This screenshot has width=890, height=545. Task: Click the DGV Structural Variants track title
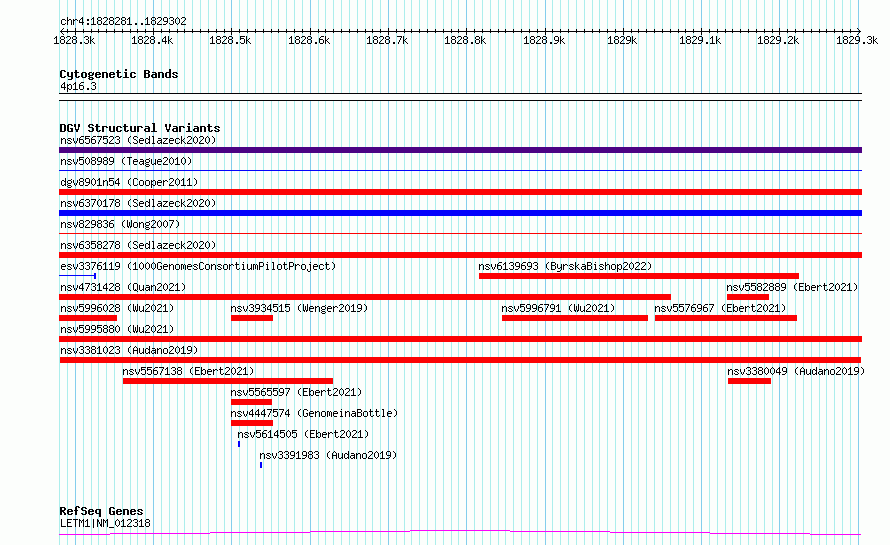(140, 128)
